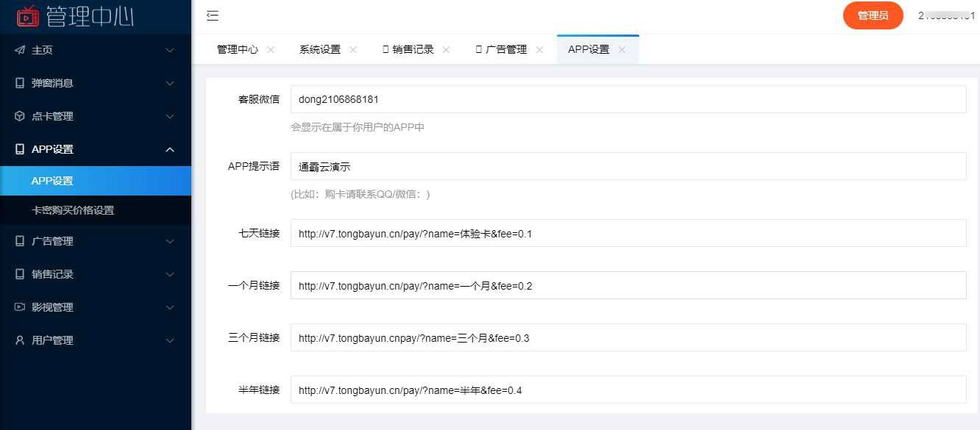Click the 点卡管理 icon in sidebar
980x430 pixels.
click(18, 115)
